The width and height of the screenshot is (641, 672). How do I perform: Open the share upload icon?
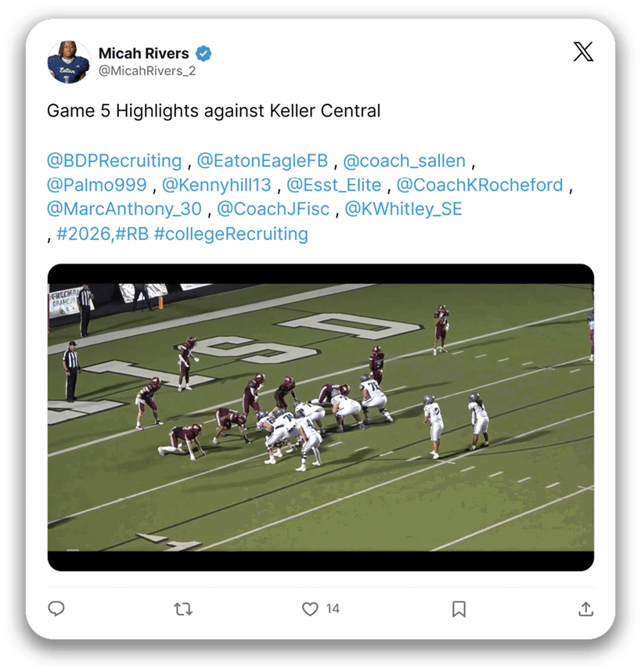[585, 609]
